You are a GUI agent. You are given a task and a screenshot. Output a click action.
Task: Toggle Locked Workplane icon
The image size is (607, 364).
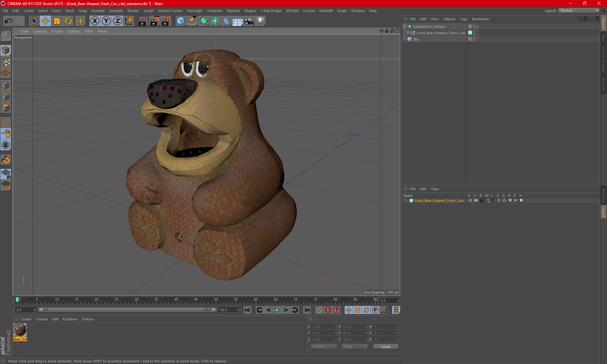pos(6,174)
